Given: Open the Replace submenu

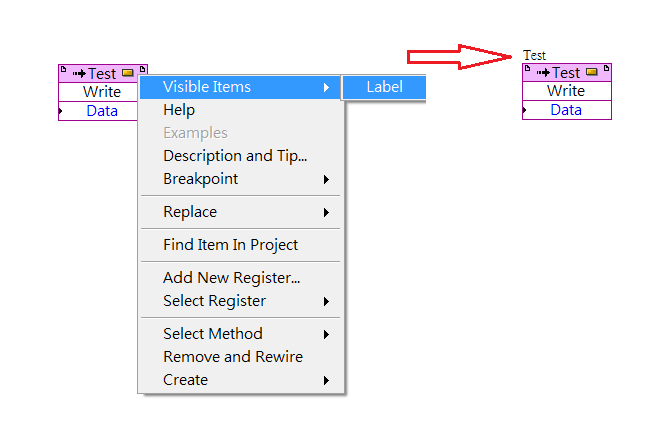Looking at the screenshot, I should click(x=240, y=212).
